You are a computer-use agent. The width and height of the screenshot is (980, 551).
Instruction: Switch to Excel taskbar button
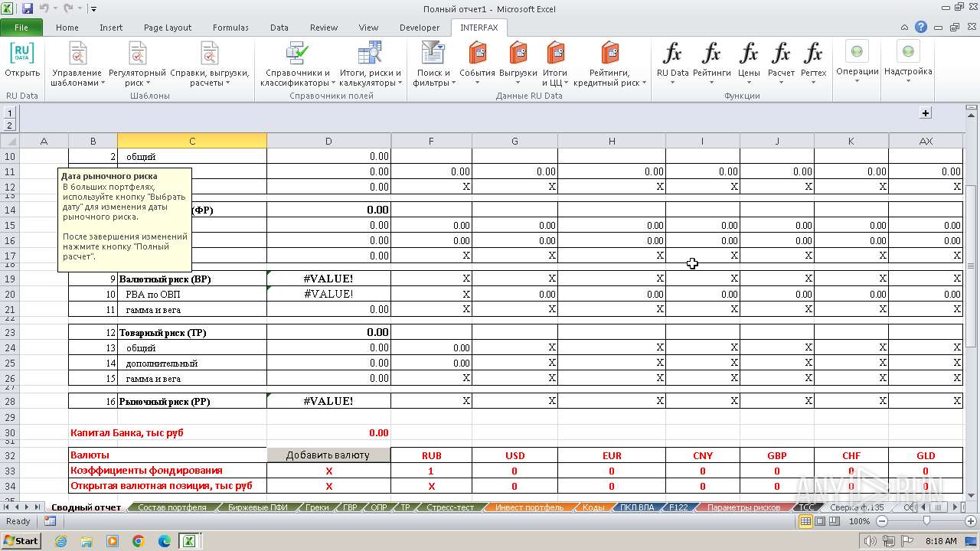click(x=189, y=541)
